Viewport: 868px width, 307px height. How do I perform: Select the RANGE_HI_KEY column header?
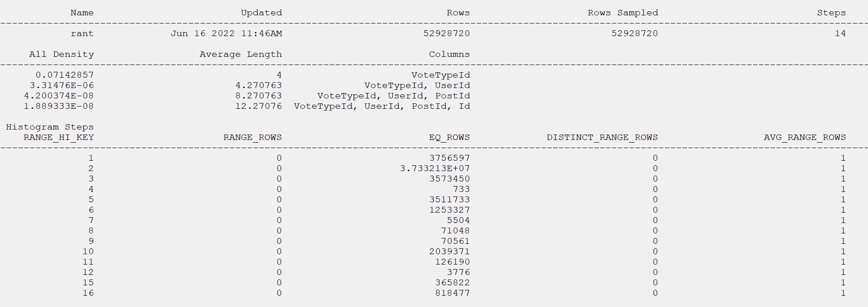coord(59,137)
